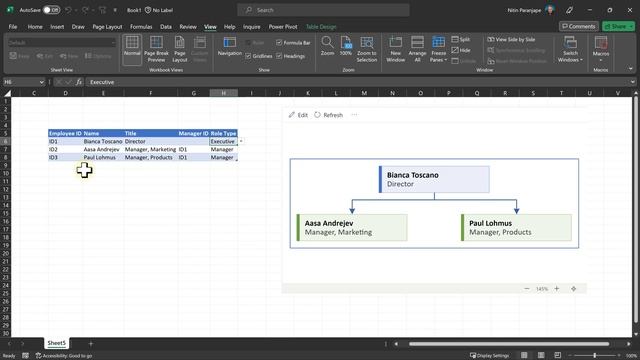Zoom in the diagram with plus
Viewport: 640px width, 360px height.
tap(557, 289)
